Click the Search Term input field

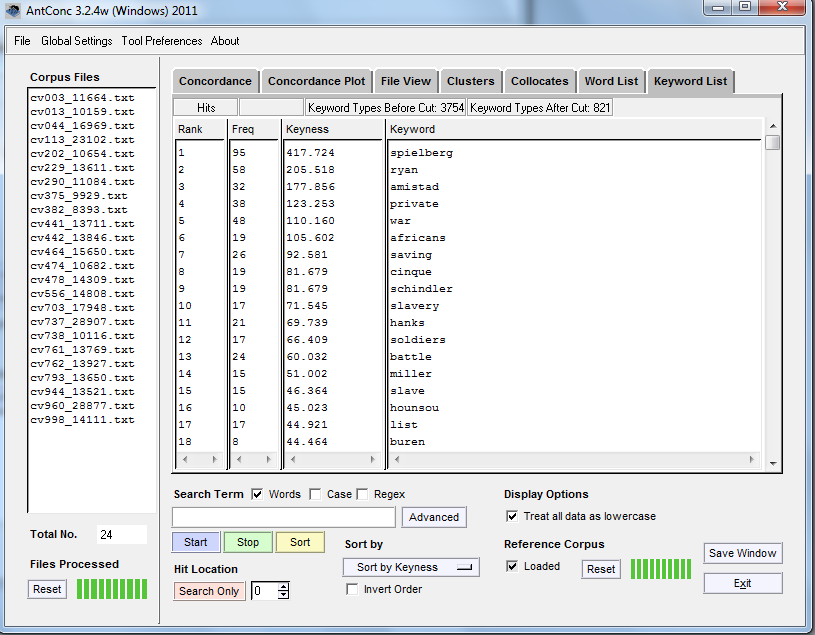284,517
